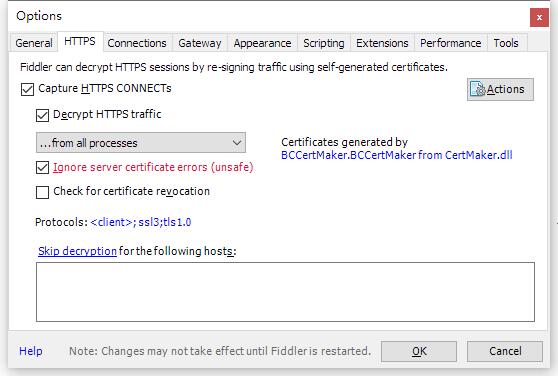558x376 pixels.
Task: Open the Scripting tab
Action: coord(324,43)
